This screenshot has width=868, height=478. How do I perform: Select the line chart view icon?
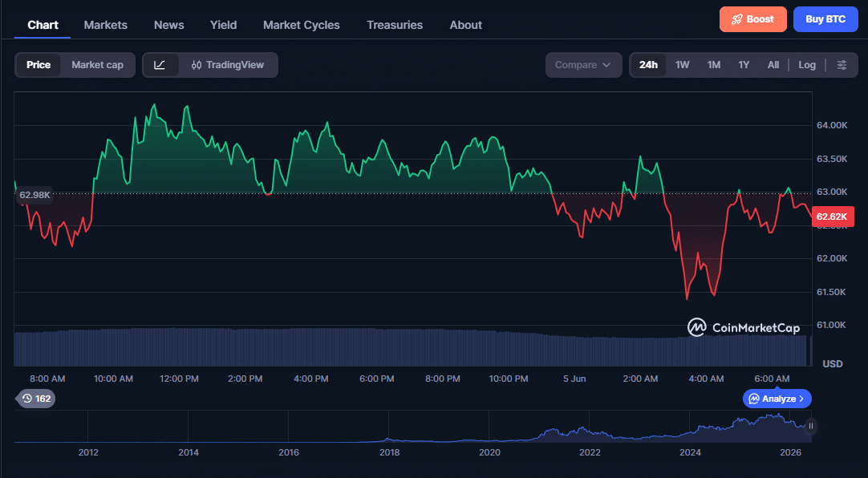[160, 65]
